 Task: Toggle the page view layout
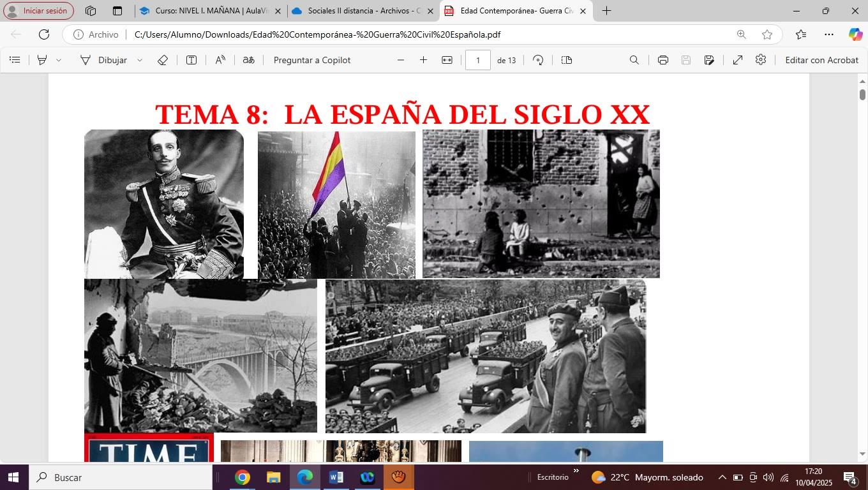567,60
